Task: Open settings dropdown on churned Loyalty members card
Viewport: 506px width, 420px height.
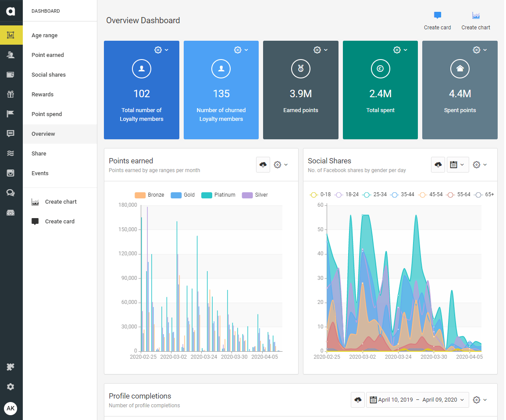Action: coord(241,50)
